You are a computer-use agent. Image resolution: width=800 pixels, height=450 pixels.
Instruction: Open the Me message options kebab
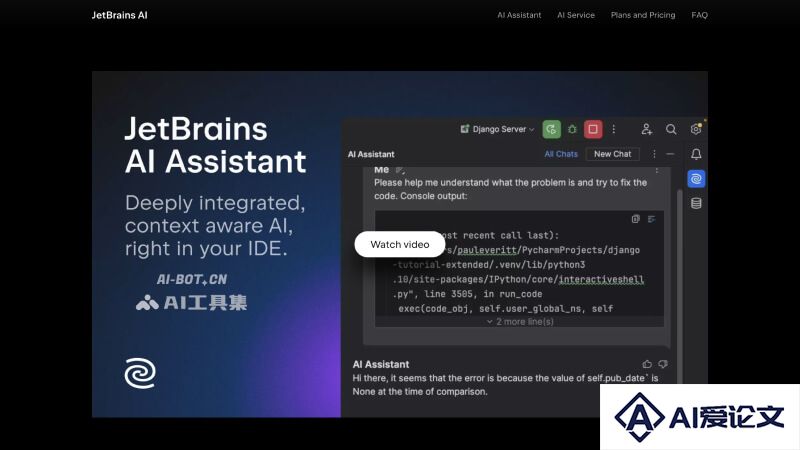657,170
